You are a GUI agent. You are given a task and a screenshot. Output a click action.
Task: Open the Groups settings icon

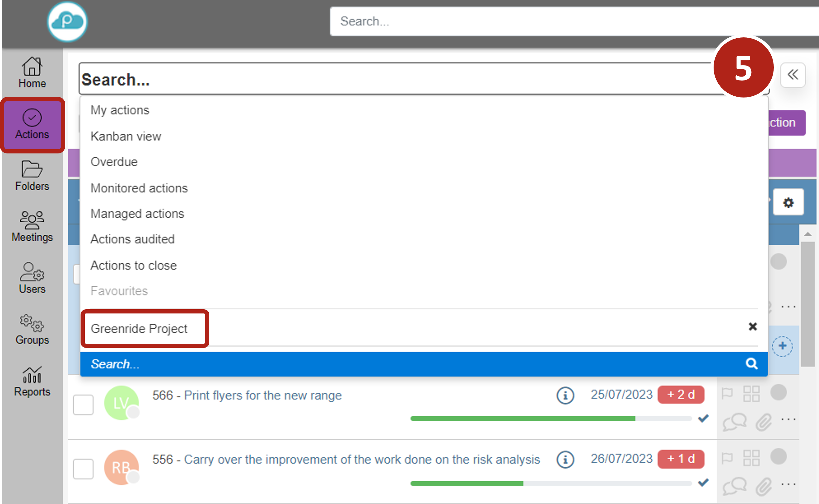[x=32, y=329]
